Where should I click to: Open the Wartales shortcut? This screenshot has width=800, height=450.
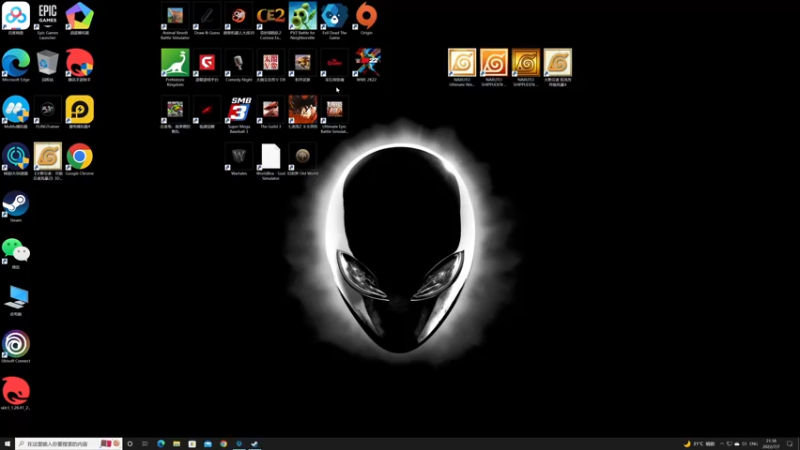[x=239, y=159]
